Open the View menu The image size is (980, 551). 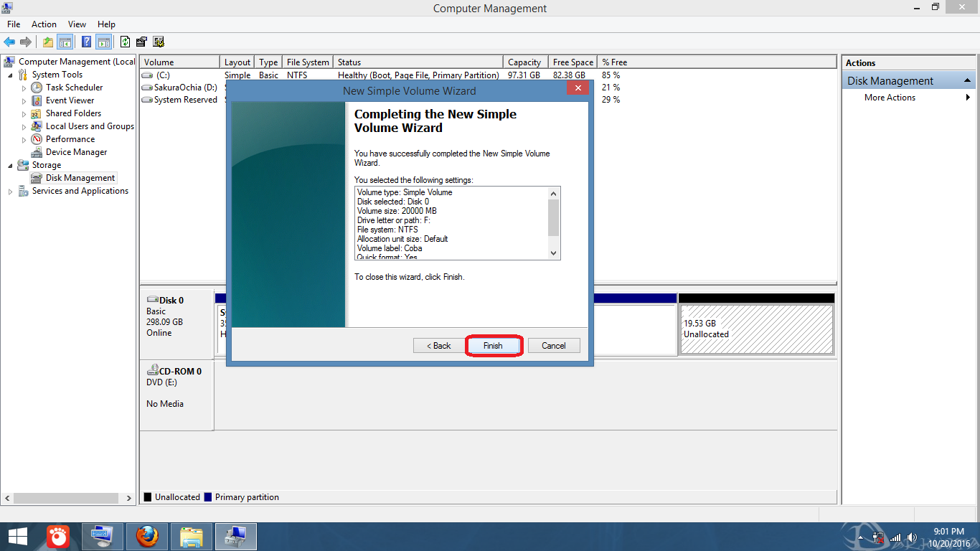77,24
